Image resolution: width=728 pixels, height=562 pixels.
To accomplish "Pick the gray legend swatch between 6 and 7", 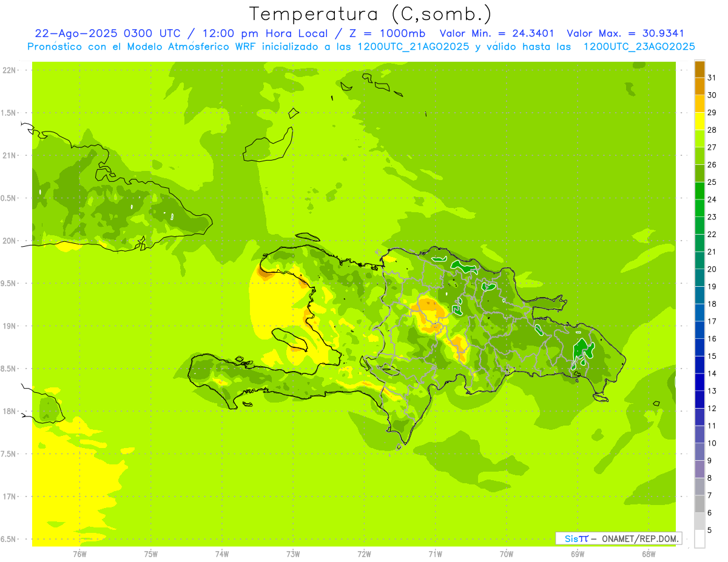I will (x=699, y=504).
